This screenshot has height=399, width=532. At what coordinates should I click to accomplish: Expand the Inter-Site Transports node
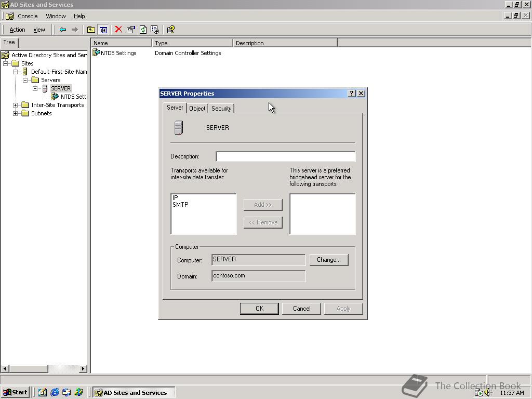click(15, 105)
